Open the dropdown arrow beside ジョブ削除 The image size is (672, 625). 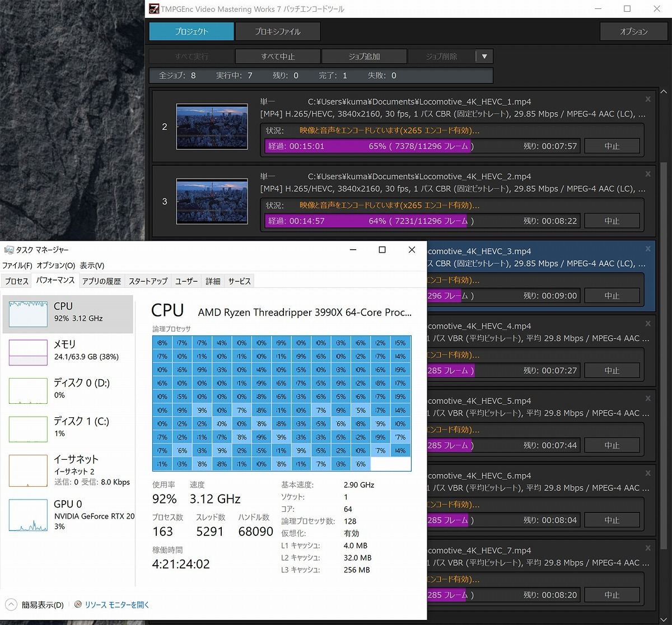(484, 57)
